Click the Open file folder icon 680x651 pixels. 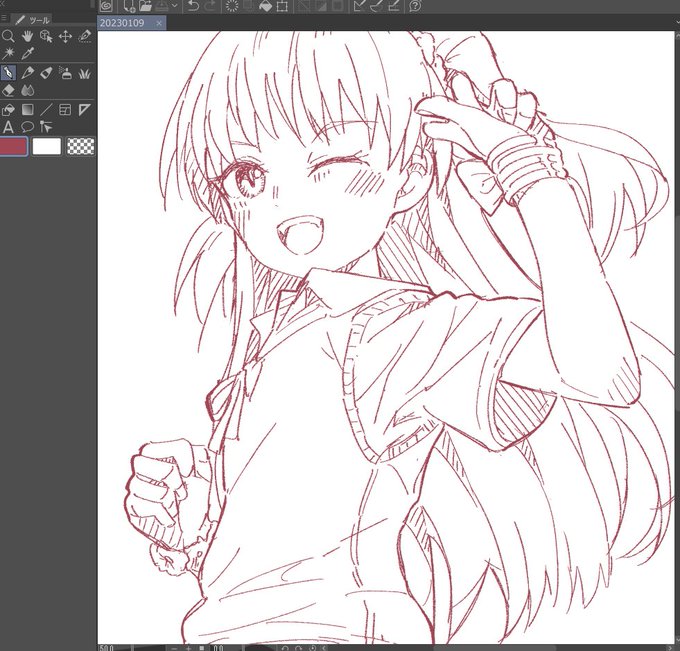point(145,6)
